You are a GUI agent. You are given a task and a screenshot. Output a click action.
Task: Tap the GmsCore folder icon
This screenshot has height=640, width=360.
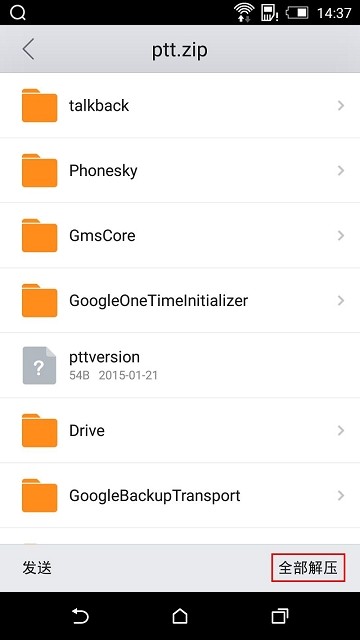pyautogui.click(x=39, y=236)
